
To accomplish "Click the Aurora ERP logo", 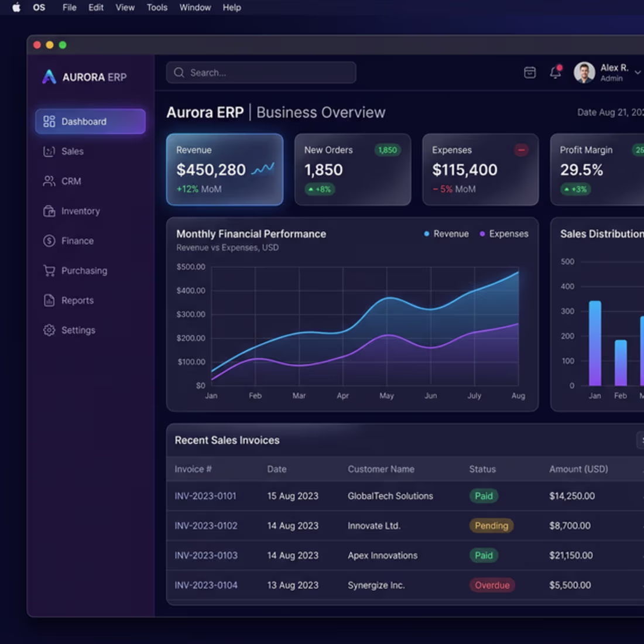I will pos(83,76).
